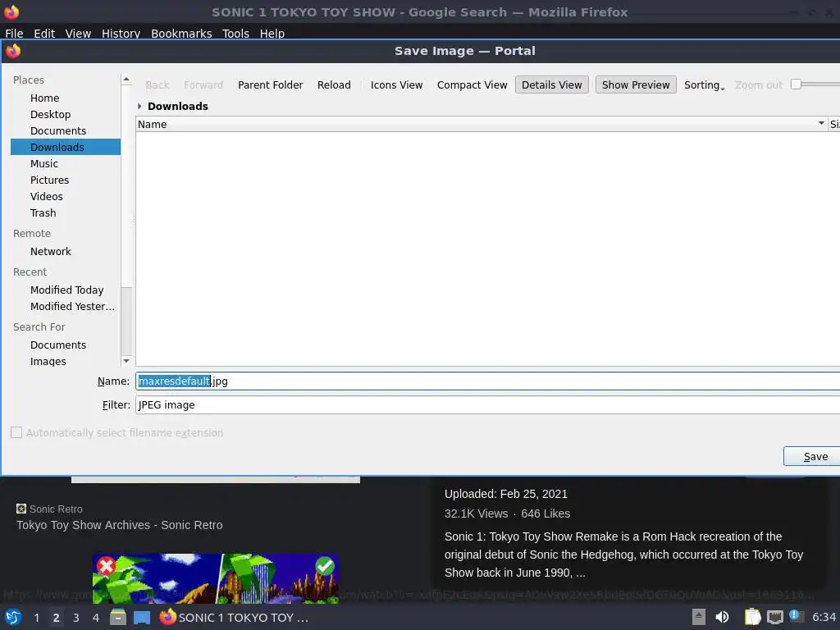Click the zoom slider handle
840x630 pixels.
(x=796, y=84)
